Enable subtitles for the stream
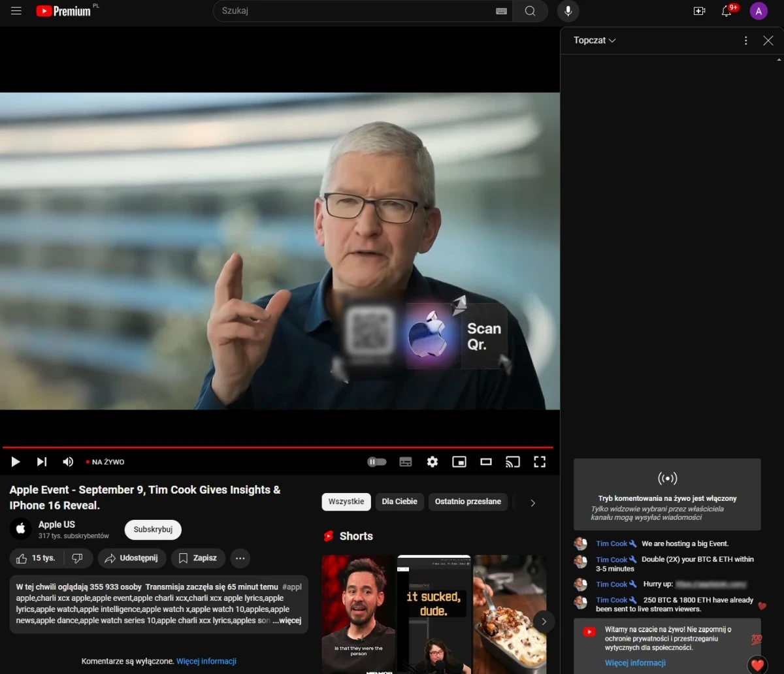Image resolution: width=784 pixels, height=674 pixels. coord(406,462)
